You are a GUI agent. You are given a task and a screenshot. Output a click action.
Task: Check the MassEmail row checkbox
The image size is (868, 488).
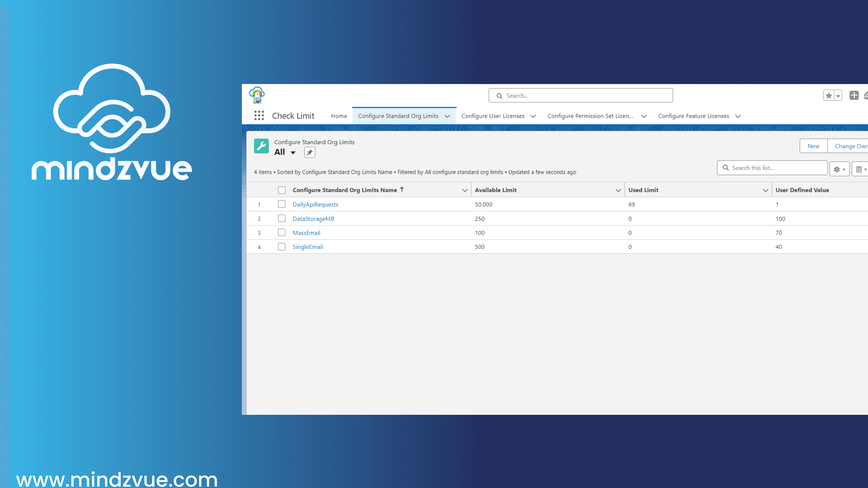pyautogui.click(x=282, y=233)
